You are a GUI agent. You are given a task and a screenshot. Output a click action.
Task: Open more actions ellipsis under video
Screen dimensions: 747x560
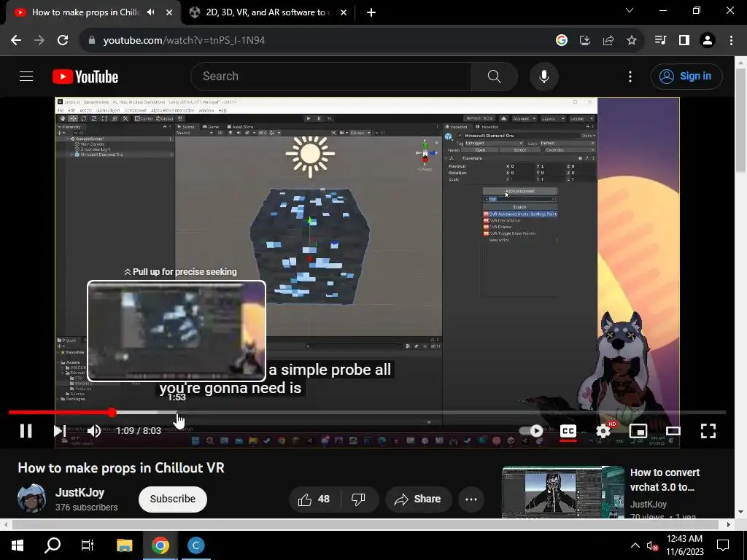tap(471, 499)
